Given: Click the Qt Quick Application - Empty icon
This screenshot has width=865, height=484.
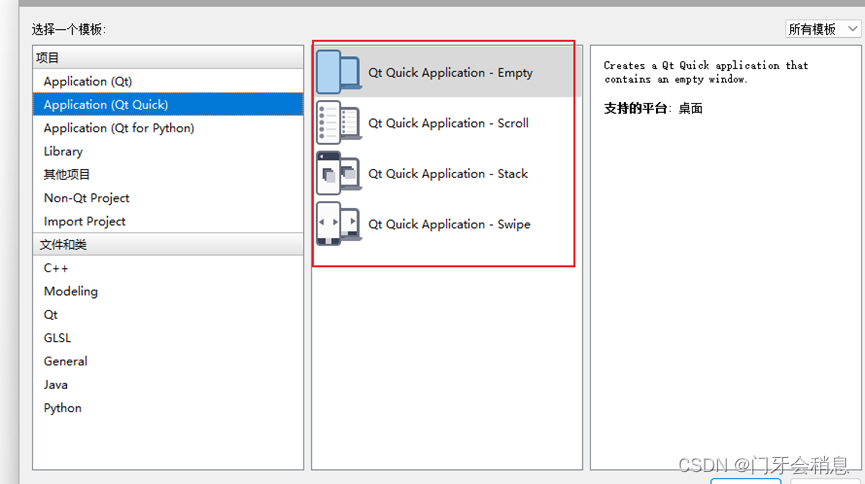Looking at the screenshot, I should 339,72.
